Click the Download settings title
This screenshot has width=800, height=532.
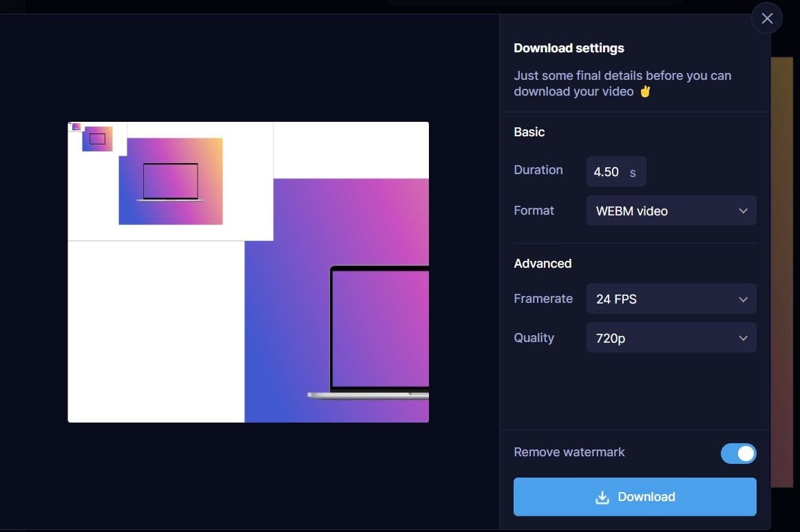click(x=569, y=47)
